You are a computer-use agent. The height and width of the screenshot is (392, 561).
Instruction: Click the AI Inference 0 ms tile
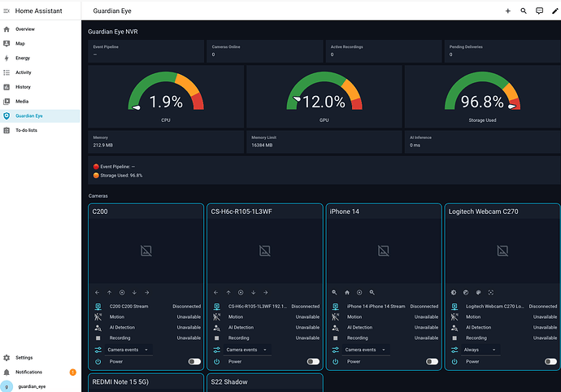pos(483,142)
